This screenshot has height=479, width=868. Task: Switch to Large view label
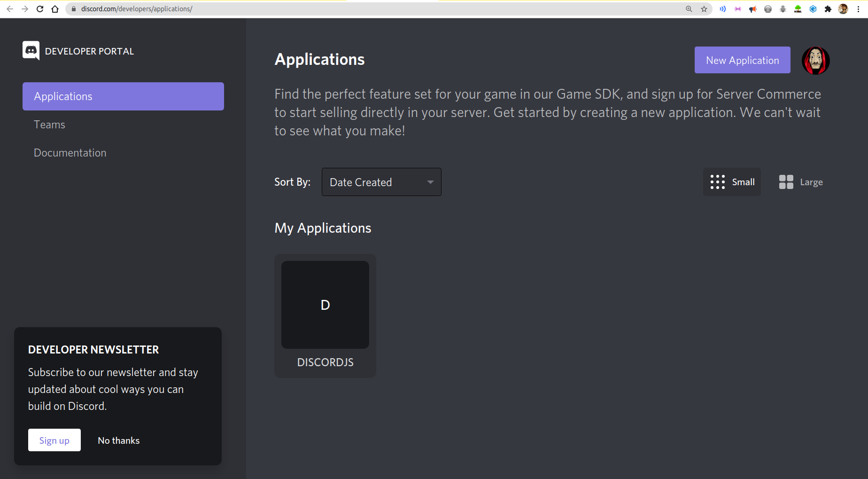(811, 182)
